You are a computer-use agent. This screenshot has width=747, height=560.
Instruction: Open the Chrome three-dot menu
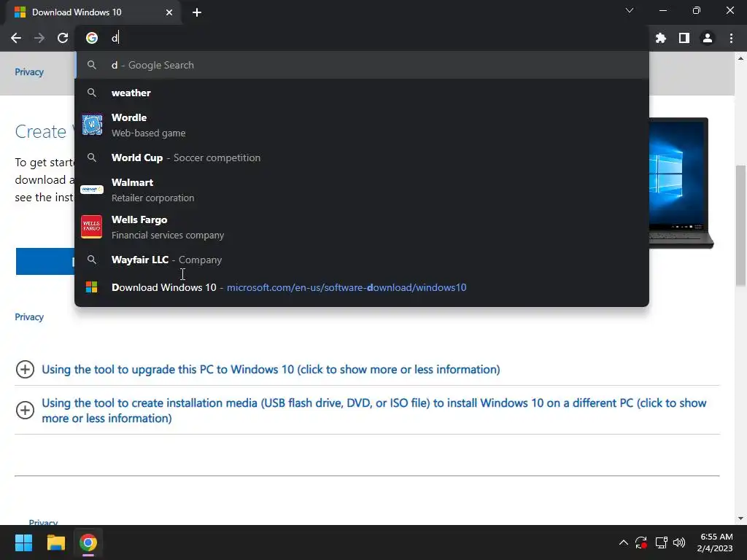731,38
